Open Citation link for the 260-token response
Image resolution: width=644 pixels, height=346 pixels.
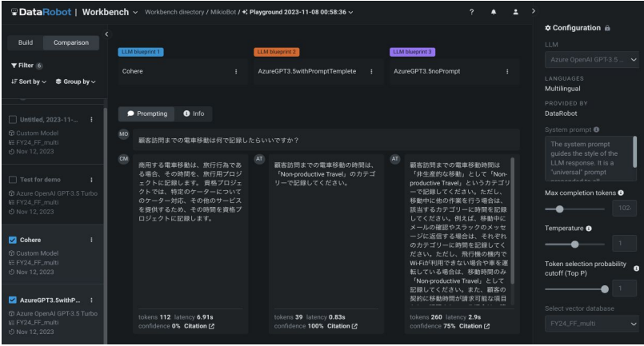coord(474,326)
